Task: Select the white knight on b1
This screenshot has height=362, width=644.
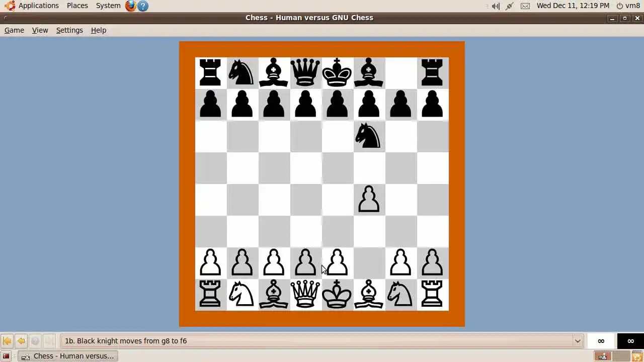Action: [242, 294]
